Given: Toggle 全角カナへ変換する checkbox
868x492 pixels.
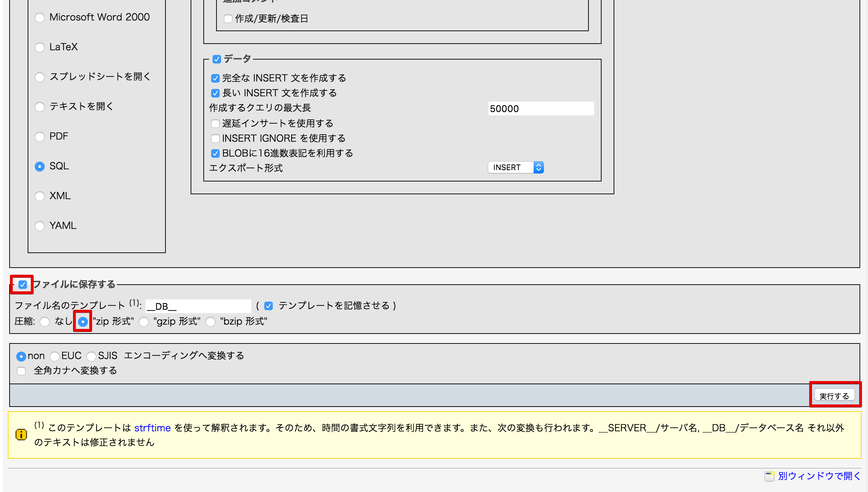Looking at the screenshot, I should [x=21, y=371].
